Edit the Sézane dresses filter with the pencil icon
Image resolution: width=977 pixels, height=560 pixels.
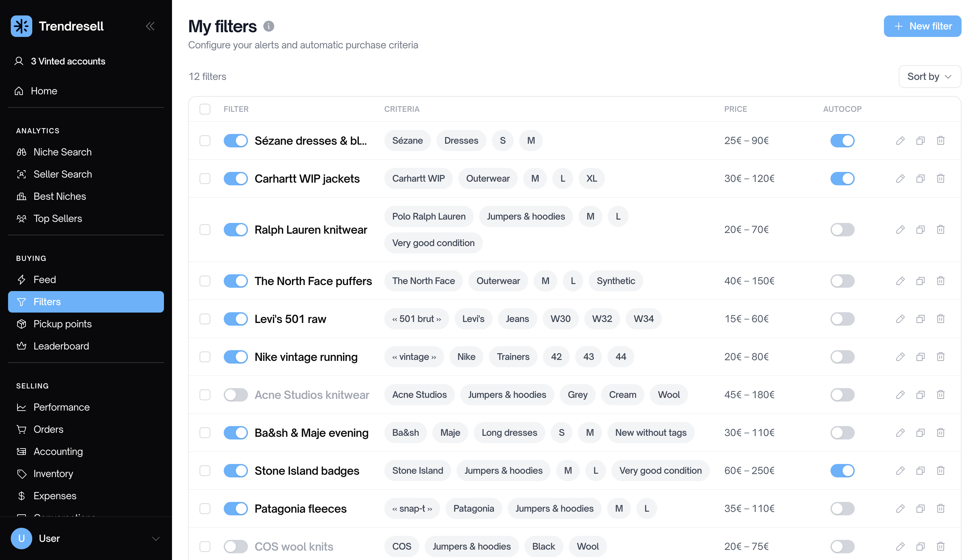click(x=900, y=140)
